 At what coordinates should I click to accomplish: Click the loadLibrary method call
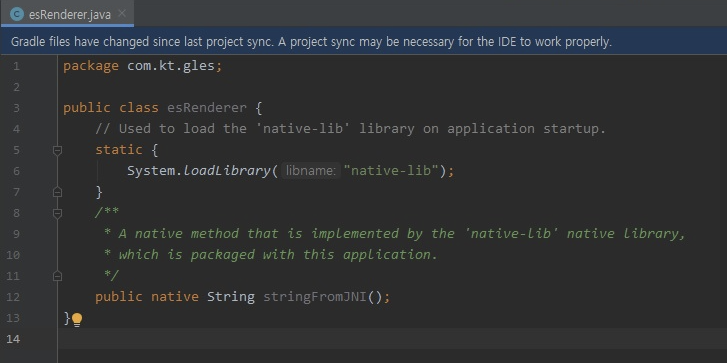point(226,171)
